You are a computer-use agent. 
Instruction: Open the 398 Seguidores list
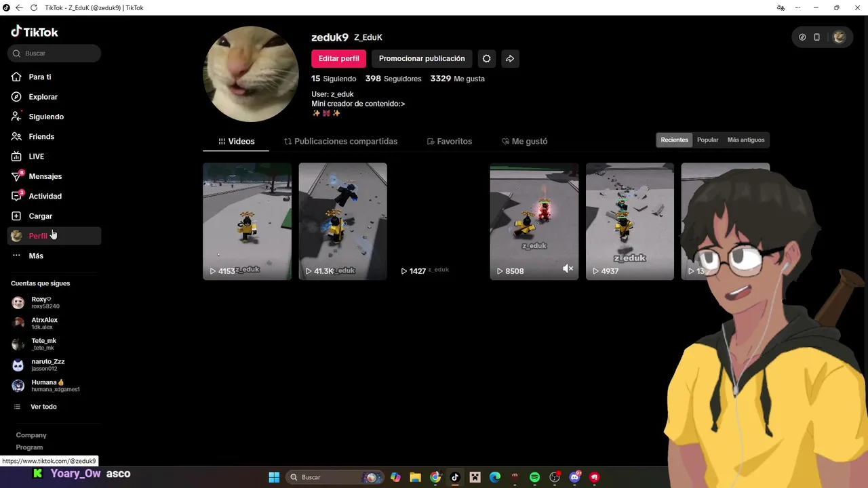(x=393, y=79)
